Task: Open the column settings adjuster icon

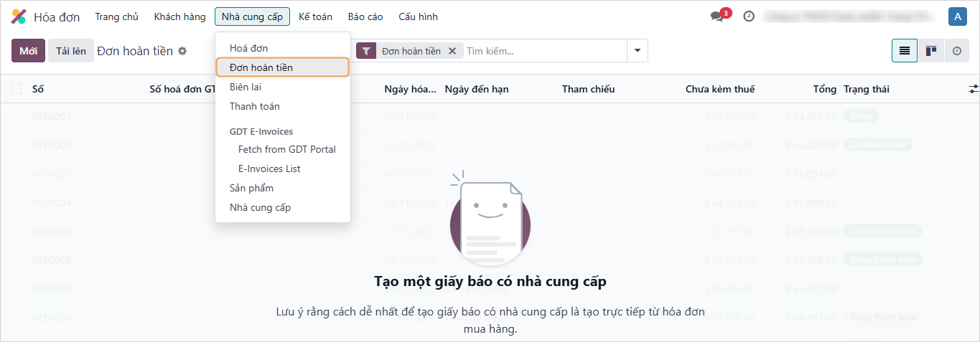Action: (x=973, y=89)
